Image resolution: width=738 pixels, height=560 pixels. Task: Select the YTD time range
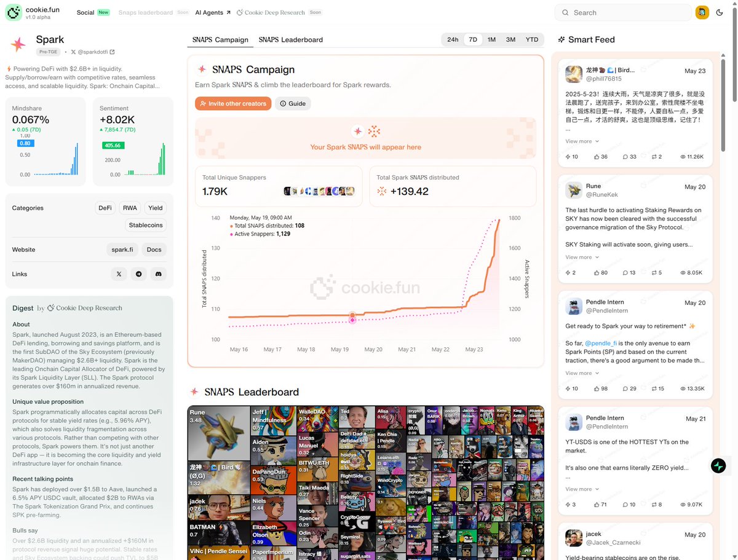(532, 39)
